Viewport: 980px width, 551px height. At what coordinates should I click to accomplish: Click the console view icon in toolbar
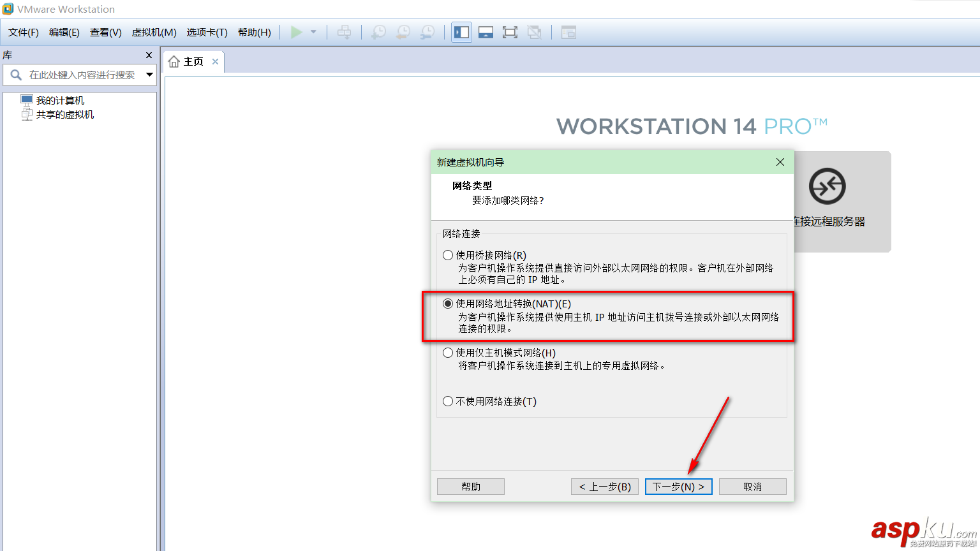[x=568, y=33]
